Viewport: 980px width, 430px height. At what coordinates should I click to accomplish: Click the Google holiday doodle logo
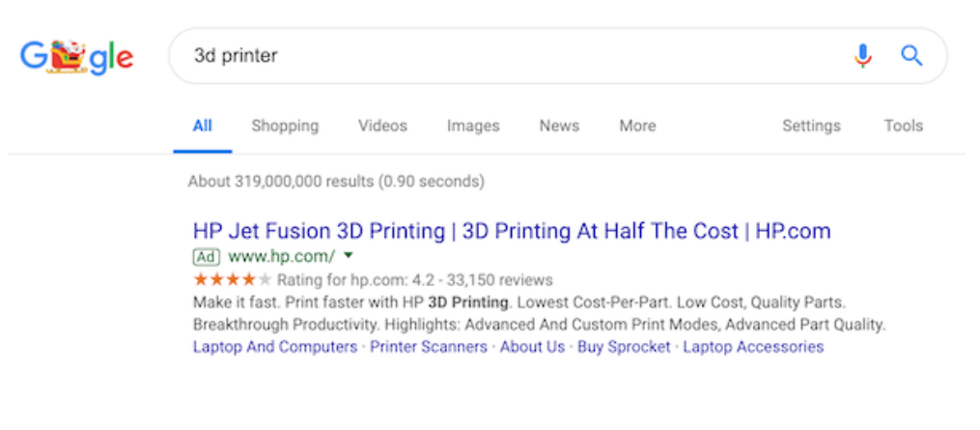(77, 57)
